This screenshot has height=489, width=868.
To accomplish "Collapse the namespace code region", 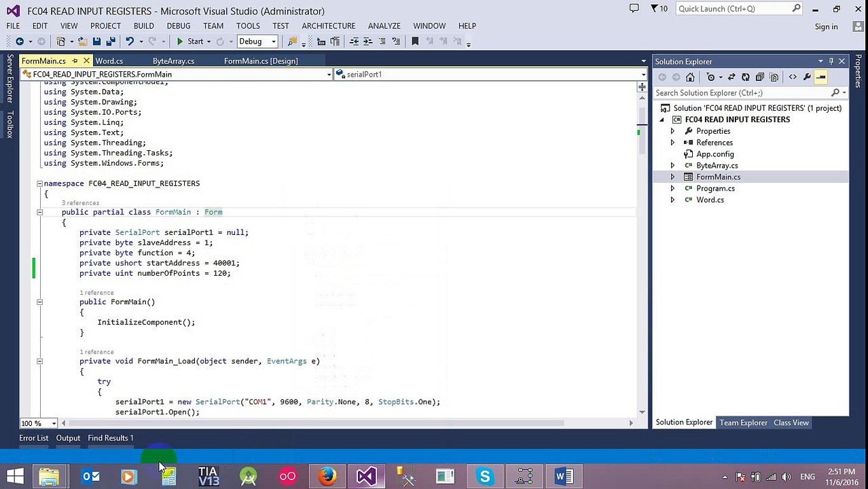I will pos(39,183).
